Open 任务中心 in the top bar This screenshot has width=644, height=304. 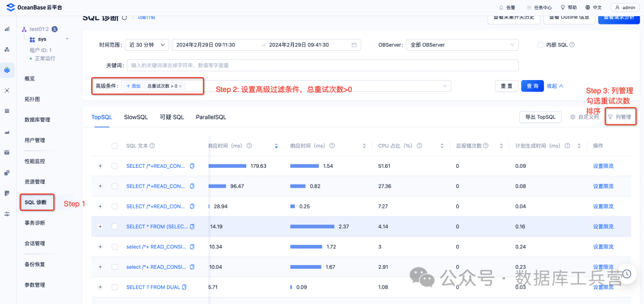[539, 7]
